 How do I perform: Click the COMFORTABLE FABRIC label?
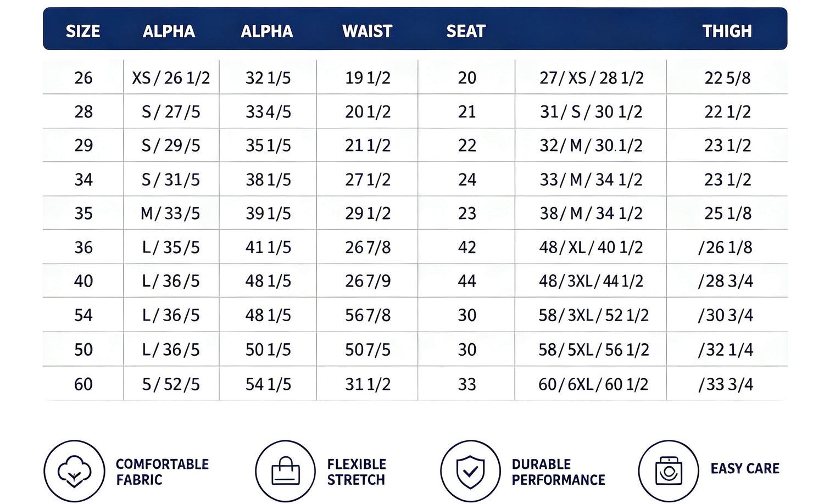162,472
